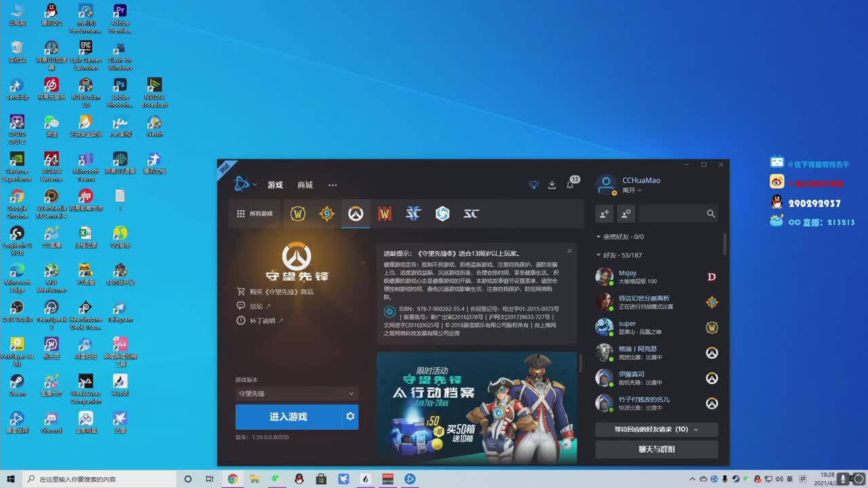Click the friends list search field
Viewport: 868px width, 488px height.
(678, 213)
